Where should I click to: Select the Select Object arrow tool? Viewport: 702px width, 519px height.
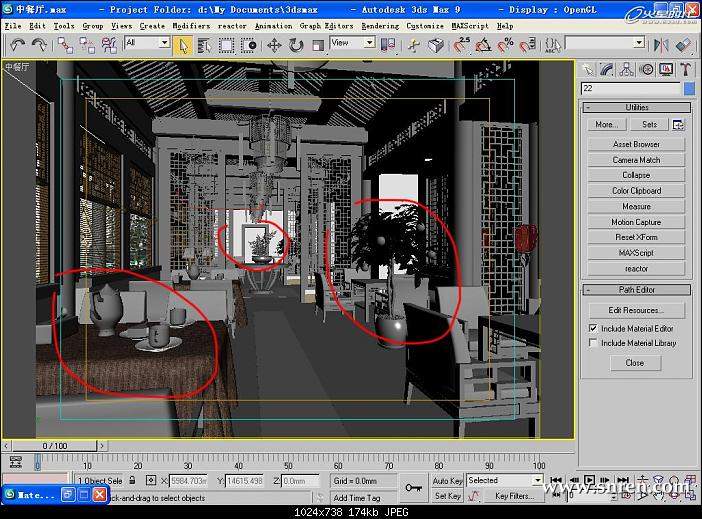[183, 45]
